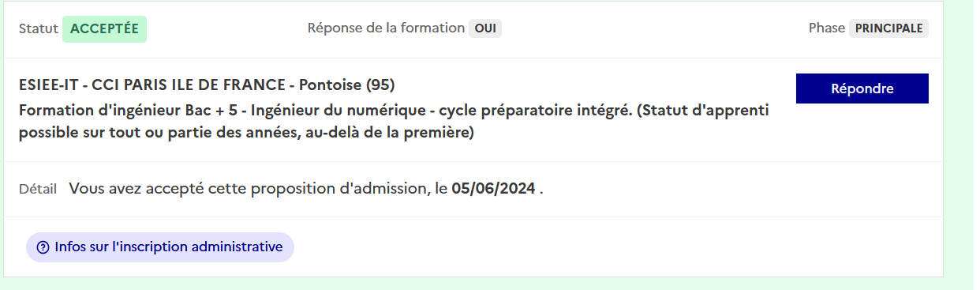
Task: Click the question mark help icon
Action: pyautogui.click(x=43, y=247)
